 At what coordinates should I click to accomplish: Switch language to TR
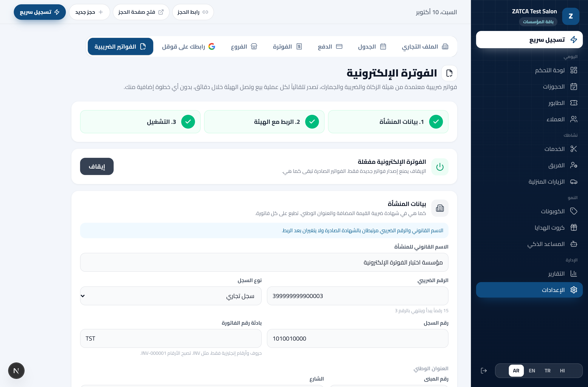[547, 370]
